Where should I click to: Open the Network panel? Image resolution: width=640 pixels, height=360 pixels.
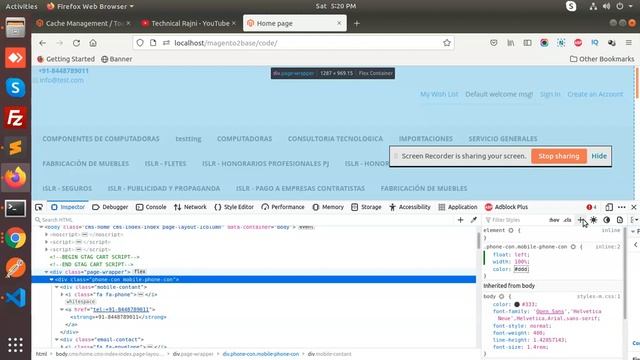190,207
